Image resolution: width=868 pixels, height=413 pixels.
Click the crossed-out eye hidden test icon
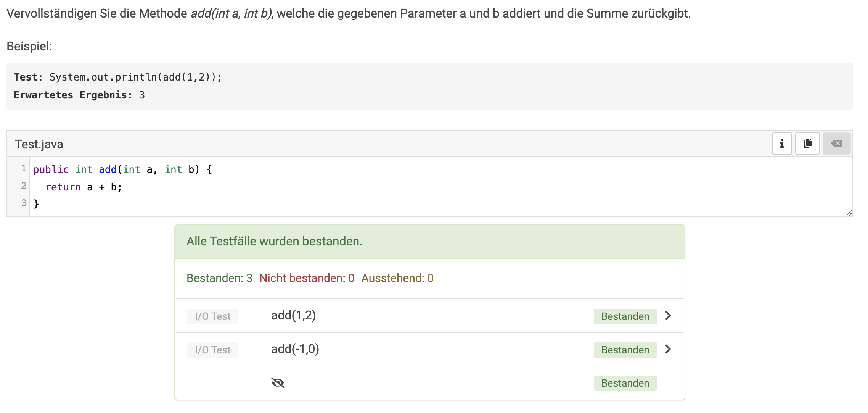[x=278, y=382]
